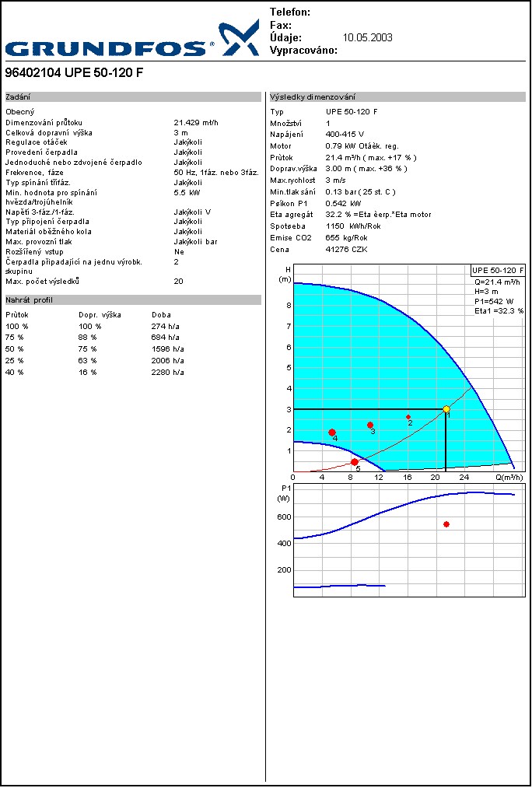Click the product title 96402104 UPE 50-120 F

click(74, 73)
